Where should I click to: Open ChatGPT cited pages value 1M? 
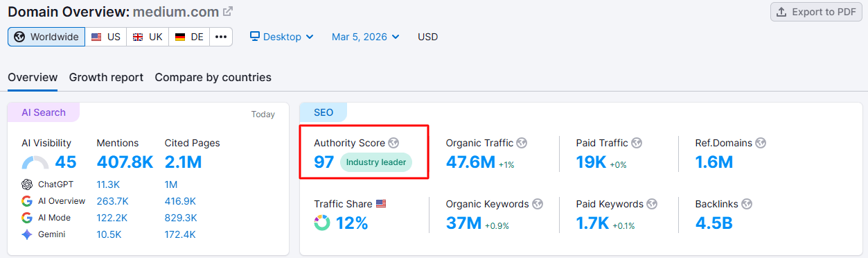coord(171,184)
